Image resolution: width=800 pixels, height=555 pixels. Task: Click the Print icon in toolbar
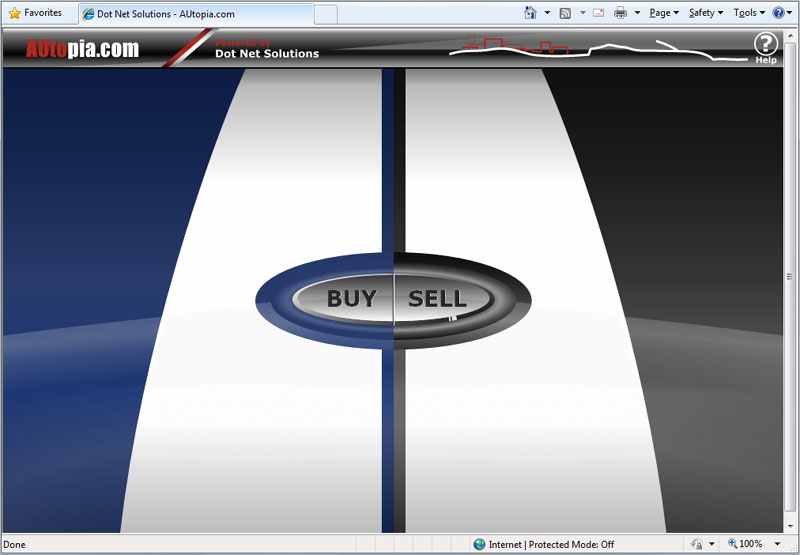pos(620,13)
